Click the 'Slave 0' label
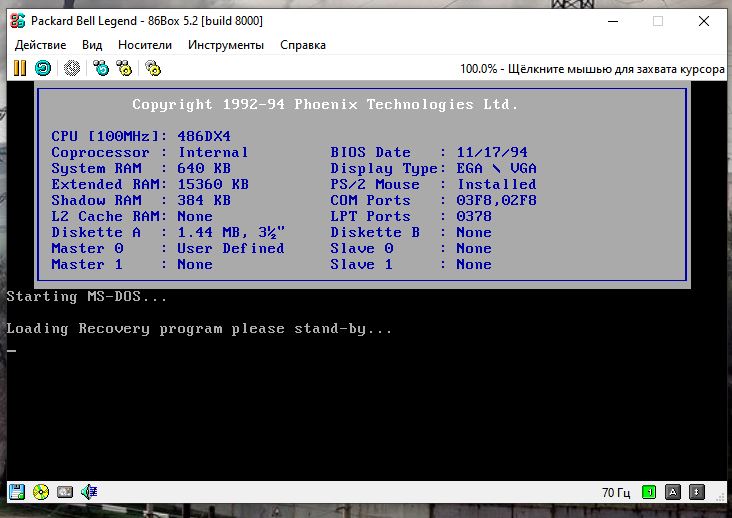The height and width of the screenshot is (518, 732). pyautogui.click(x=362, y=248)
